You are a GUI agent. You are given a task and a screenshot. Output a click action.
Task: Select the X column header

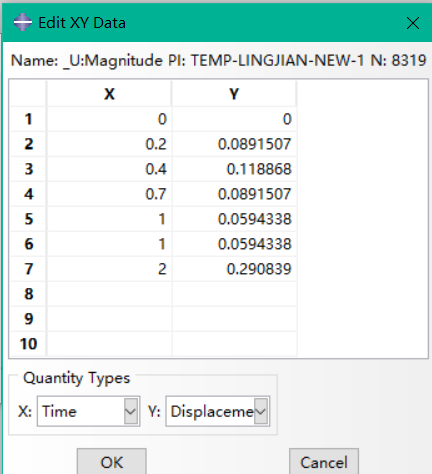pyautogui.click(x=109, y=94)
